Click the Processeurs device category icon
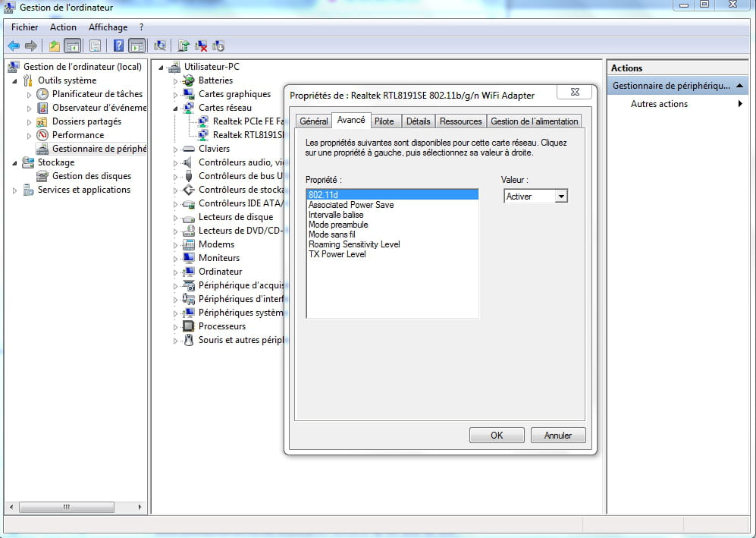This screenshot has width=756, height=538. [189, 326]
